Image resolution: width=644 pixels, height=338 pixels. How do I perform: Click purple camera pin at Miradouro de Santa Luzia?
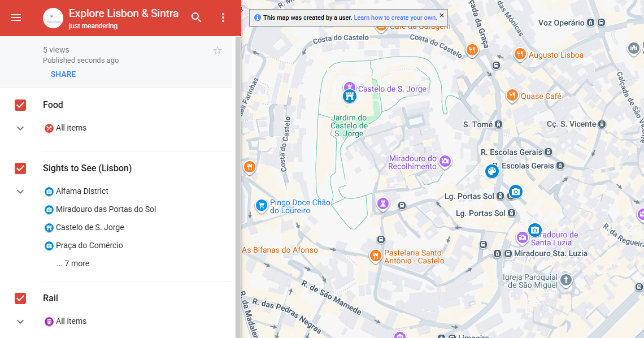(x=522, y=237)
